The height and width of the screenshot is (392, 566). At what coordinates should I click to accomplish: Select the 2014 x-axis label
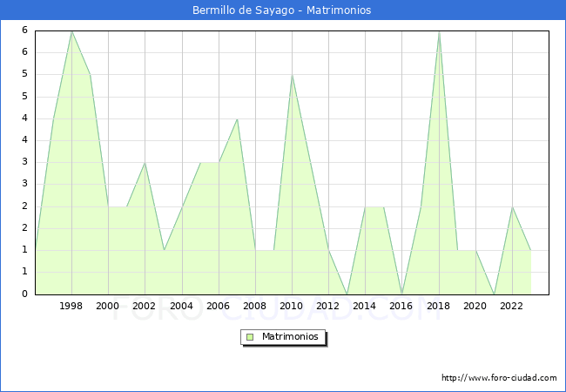(365, 306)
